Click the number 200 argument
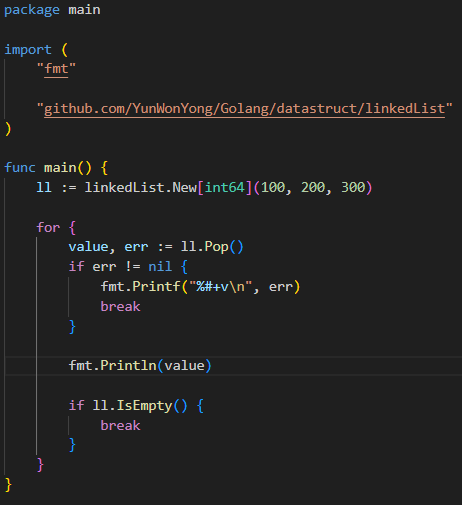 (313, 187)
